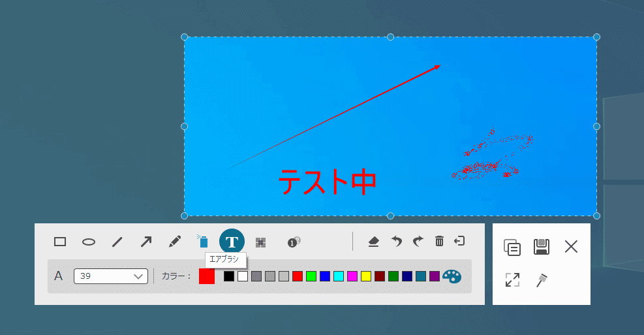The height and width of the screenshot is (335, 644).
Task: Activate the eraser tool
Action: (373, 242)
